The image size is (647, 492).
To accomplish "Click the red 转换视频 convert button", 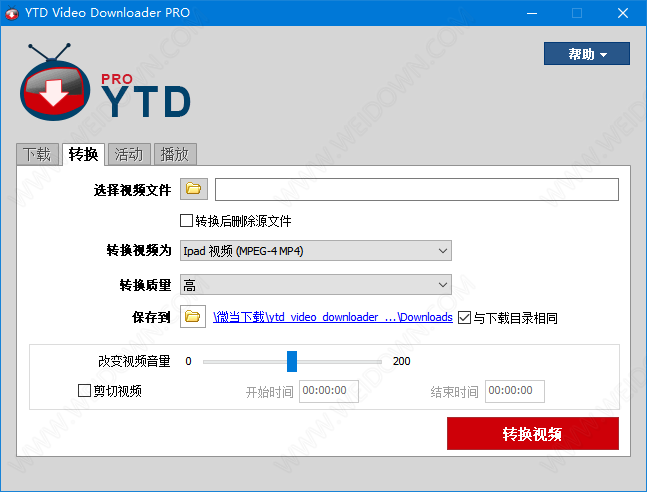I will (x=532, y=434).
